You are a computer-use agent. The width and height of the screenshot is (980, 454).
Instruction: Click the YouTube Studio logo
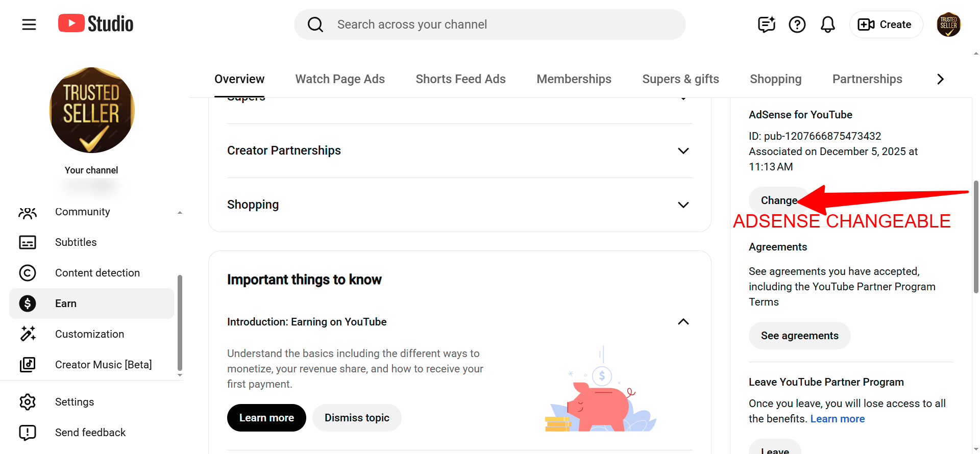point(95,24)
